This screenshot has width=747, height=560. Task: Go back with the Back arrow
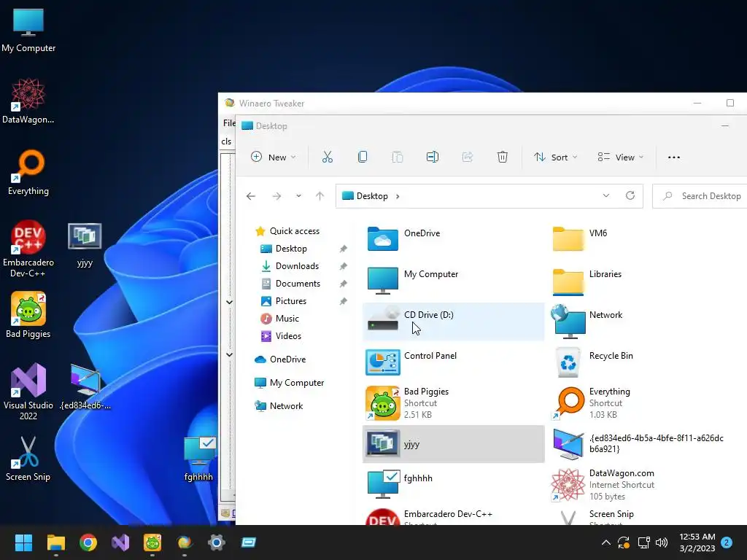[251, 196]
